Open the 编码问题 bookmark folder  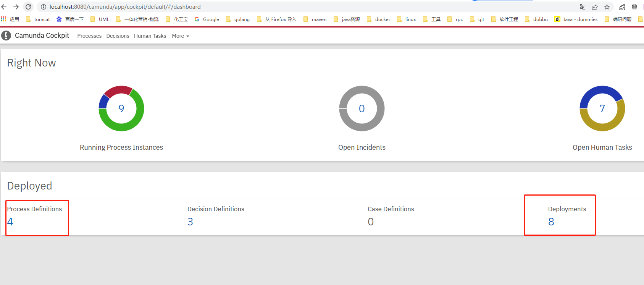pyautogui.click(x=618, y=19)
